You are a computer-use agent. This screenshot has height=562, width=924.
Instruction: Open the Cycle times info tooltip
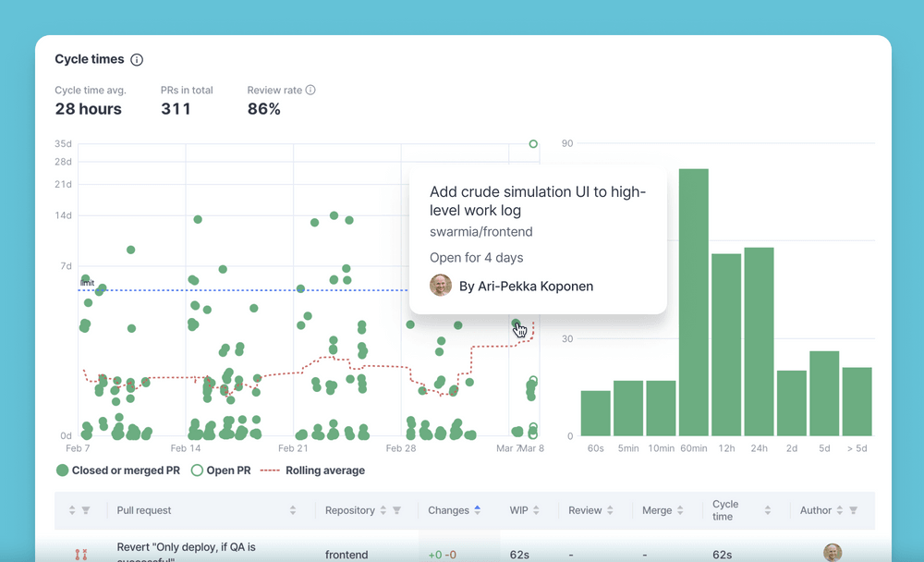(137, 59)
